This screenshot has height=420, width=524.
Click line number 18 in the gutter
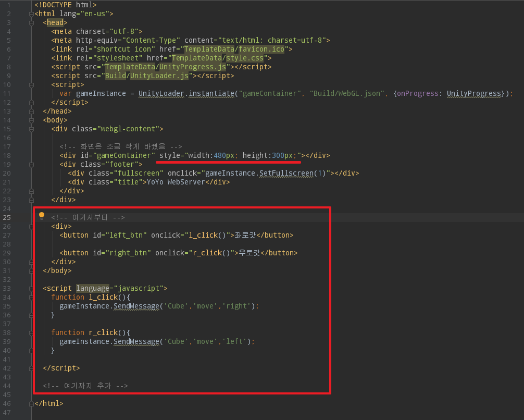(x=7, y=155)
